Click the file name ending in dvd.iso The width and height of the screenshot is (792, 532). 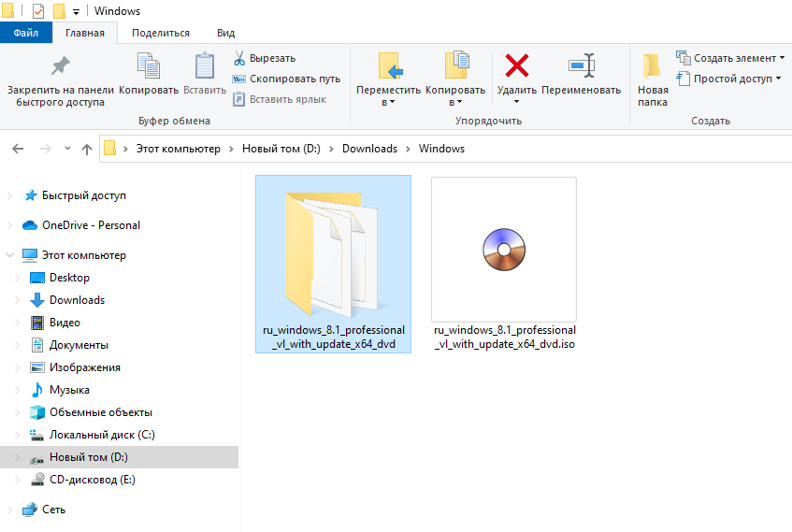pos(505,337)
